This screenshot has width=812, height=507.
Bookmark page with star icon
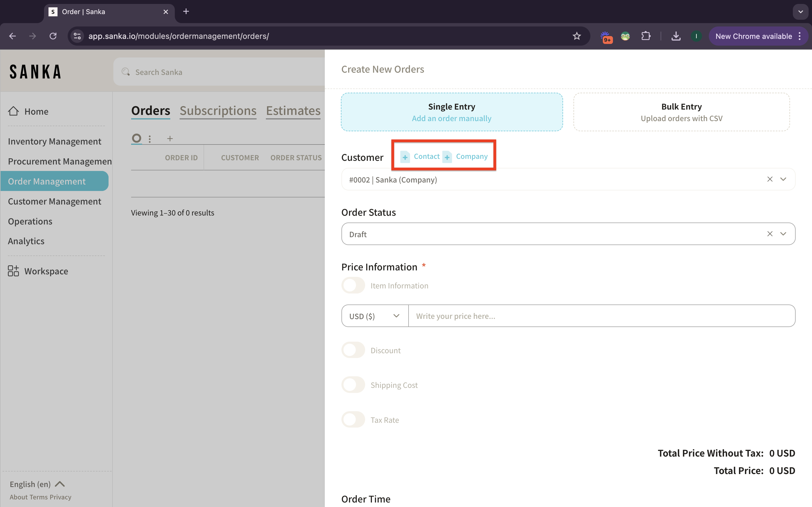(577, 36)
